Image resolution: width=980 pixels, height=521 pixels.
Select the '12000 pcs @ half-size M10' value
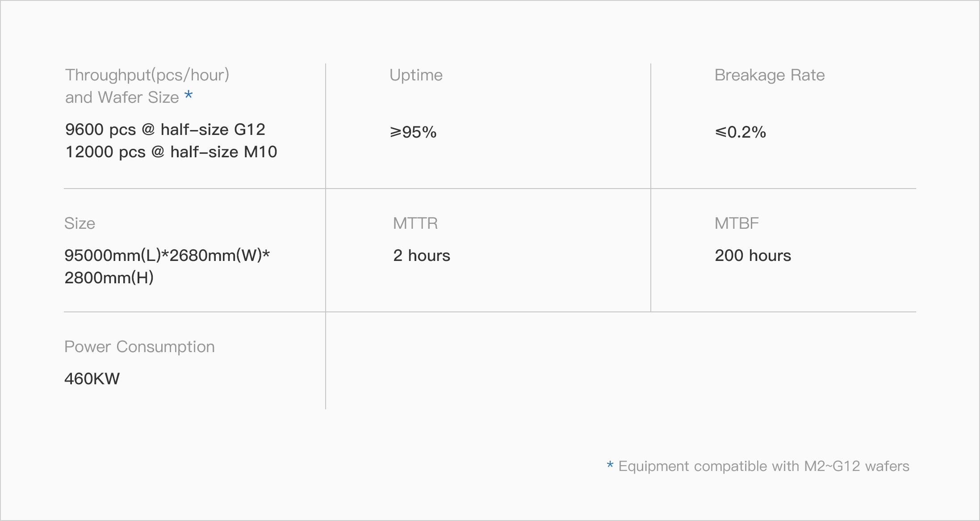pyautogui.click(x=171, y=152)
